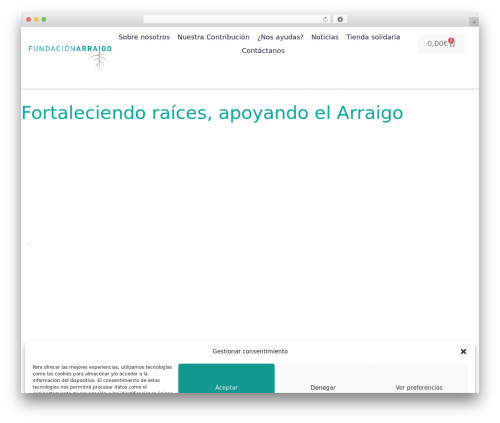This screenshot has width=500, height=423.
Task: Visit the Tienda solidaria shop
Action: click(373, 37)
